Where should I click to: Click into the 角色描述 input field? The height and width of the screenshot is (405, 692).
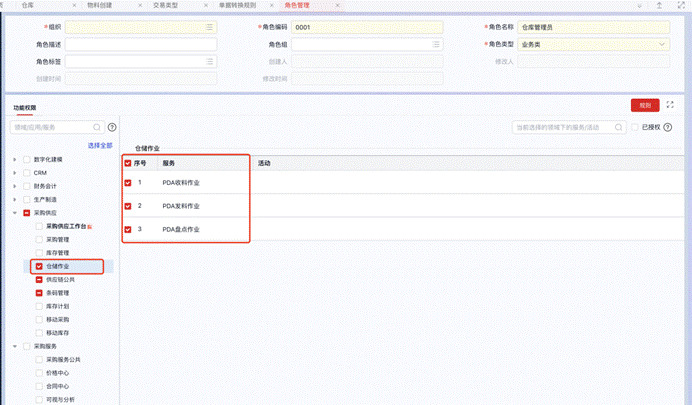coord(141,44)
